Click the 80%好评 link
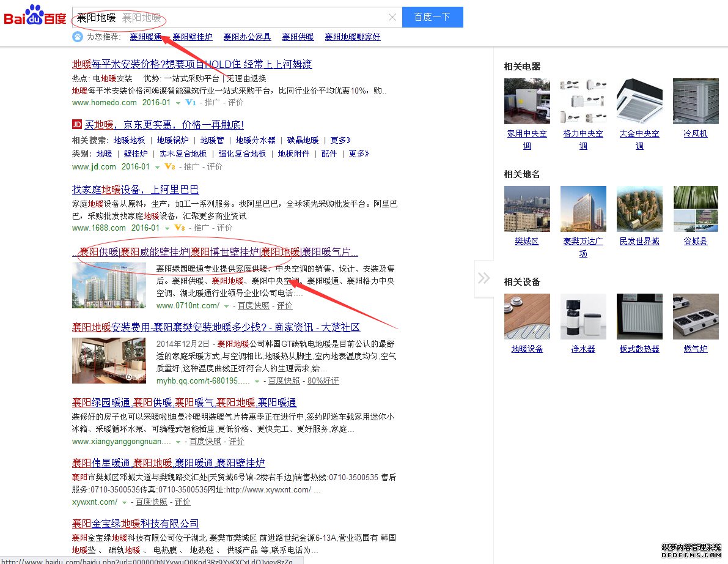 coord(323,380)
